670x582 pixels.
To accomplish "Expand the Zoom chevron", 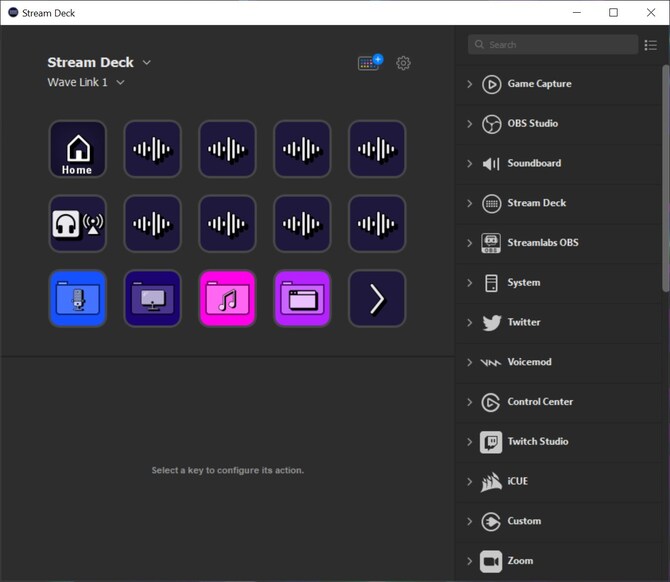I will click(470, 561).
